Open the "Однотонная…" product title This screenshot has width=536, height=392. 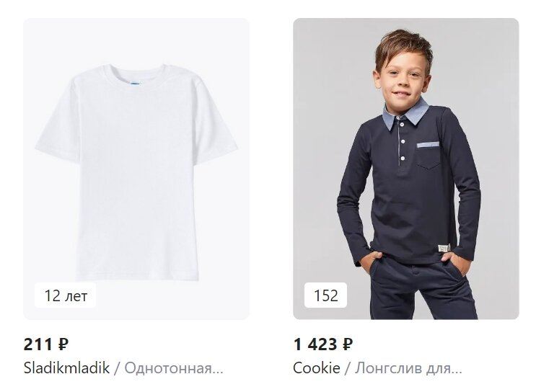[174, 368]
